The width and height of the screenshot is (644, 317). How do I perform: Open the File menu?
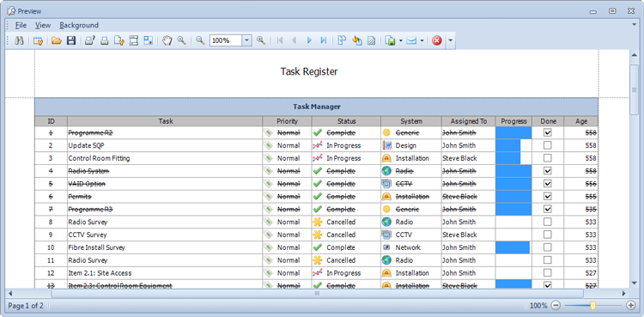click(21, 25)
